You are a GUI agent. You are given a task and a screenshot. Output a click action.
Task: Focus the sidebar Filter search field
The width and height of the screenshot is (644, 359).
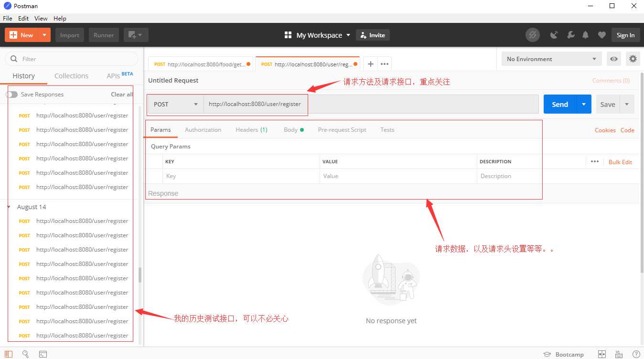(x=72, y=59)
